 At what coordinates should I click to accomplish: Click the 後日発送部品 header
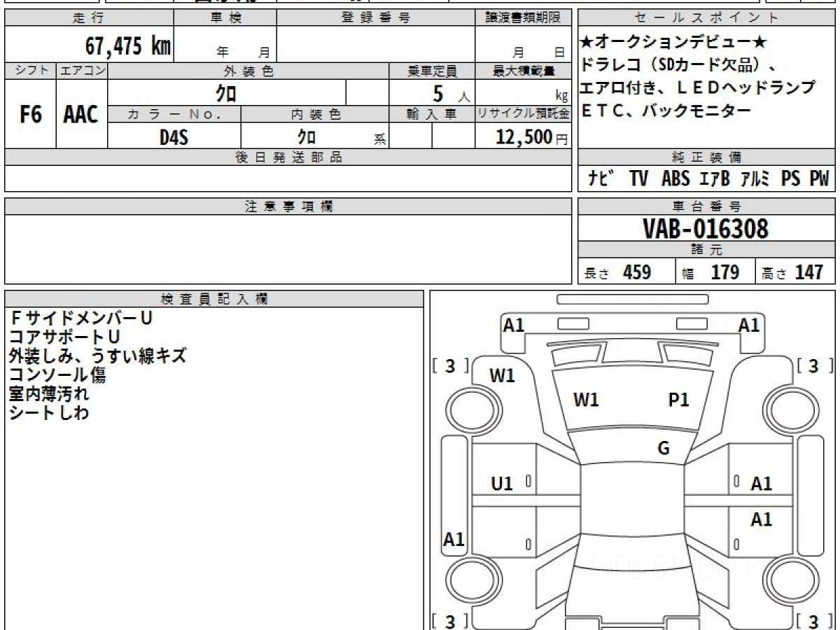pyautogui.click(x=288, y=157)
